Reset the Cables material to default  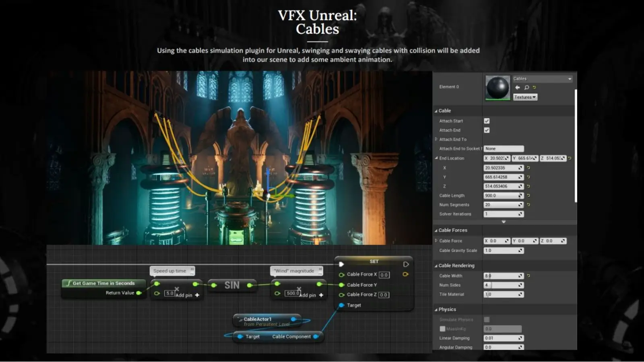tap(535, 87)
